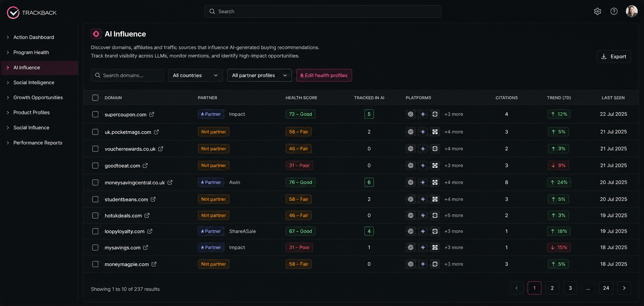Open supercoupon.com external link icon
The image size is (644, 306).
(151, 114)
